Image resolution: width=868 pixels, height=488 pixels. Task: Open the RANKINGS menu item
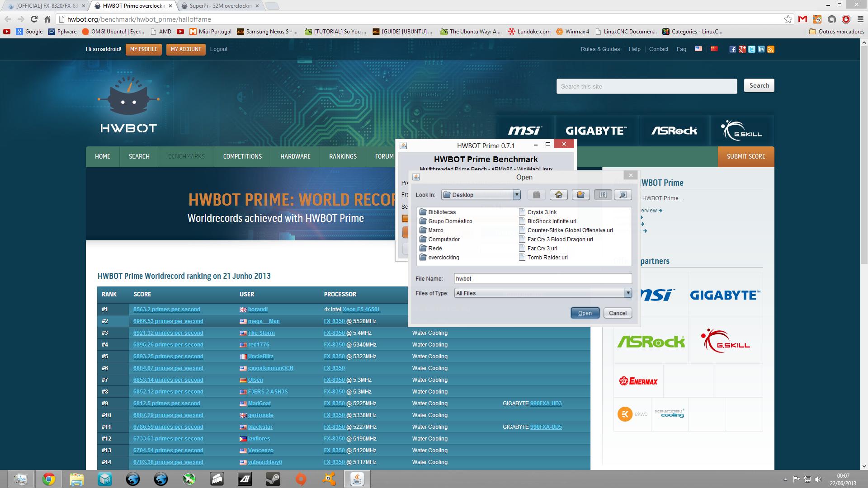(x=343, y=156)
